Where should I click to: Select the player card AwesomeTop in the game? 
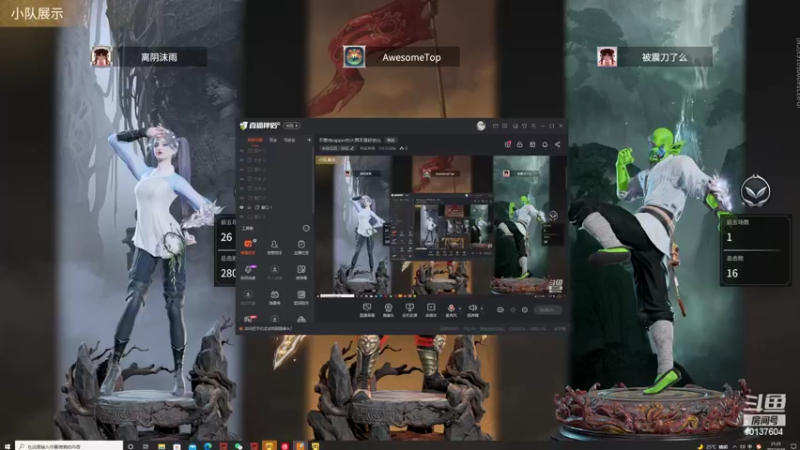pyautogui.click(x=401, y=57)
